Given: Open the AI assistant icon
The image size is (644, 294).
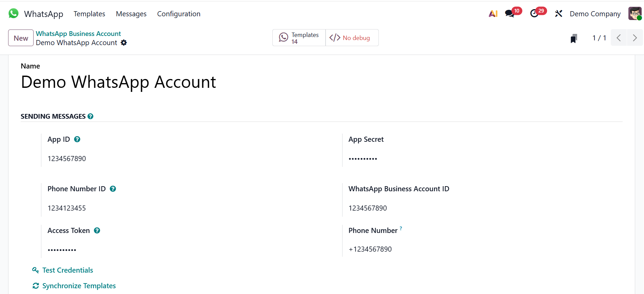Looking at the screenshot, I should pos(493,14).
